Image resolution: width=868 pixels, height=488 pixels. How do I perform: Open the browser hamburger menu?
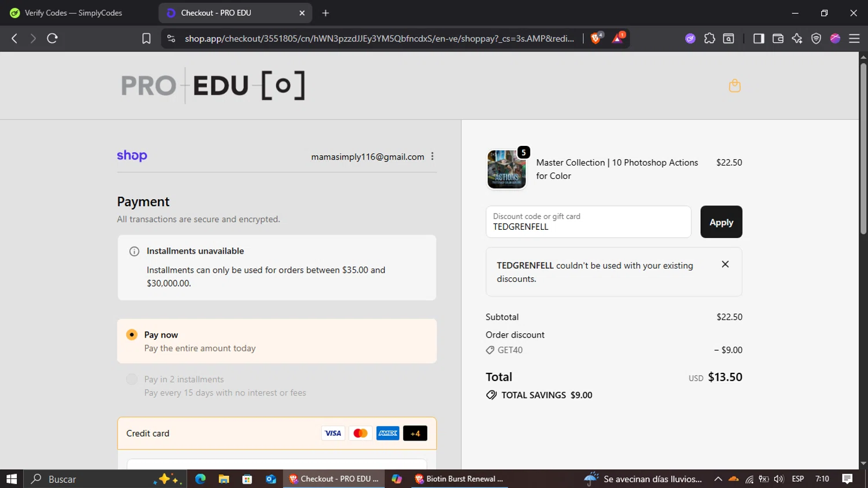pos(854,38)
